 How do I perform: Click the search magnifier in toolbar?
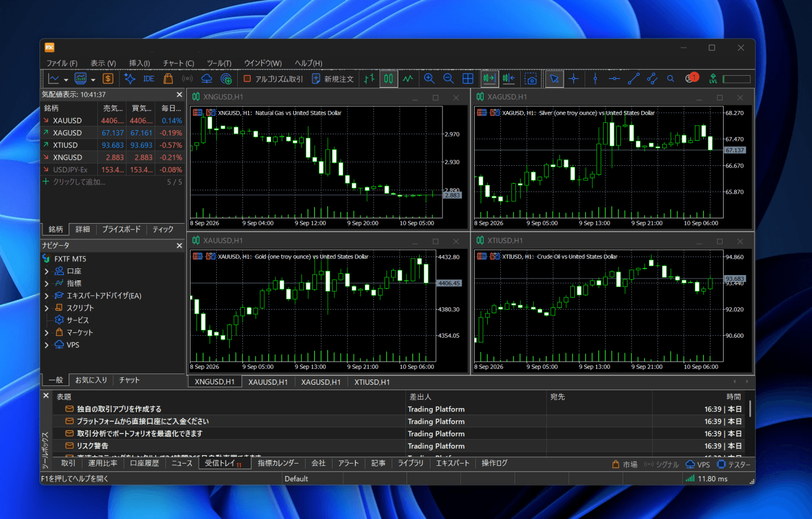(x=670, y=79)
